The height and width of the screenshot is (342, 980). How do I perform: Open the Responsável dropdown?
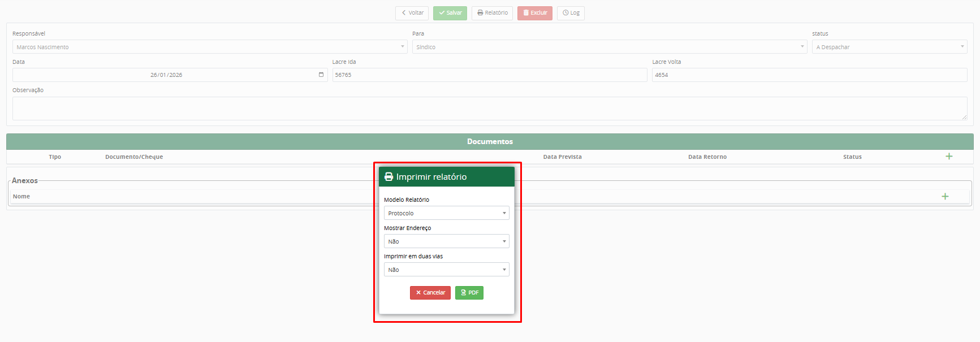[x=209, y=47]
